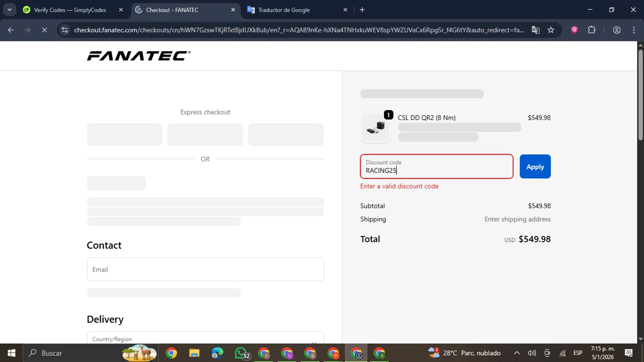Image resolution: width=644 pixels, height=362 pixels.
Task: Click the Fanatec logo
Action: click(x=139, y=56)
